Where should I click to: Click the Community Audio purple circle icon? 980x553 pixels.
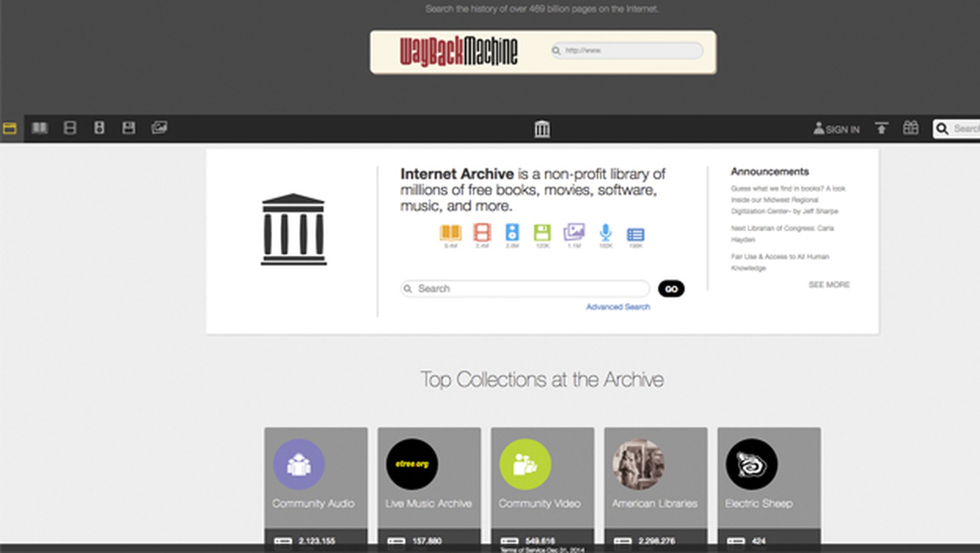[299, 464]
